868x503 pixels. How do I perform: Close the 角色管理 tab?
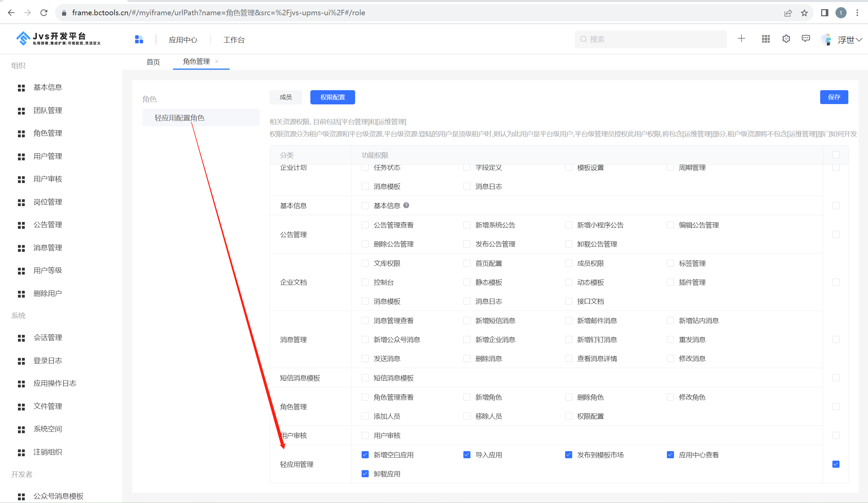pyautogui.click(x=217, y=61)
